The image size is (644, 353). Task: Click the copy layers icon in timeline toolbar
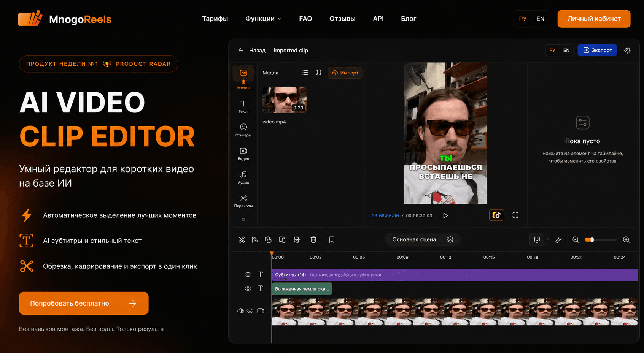point(282,240)
